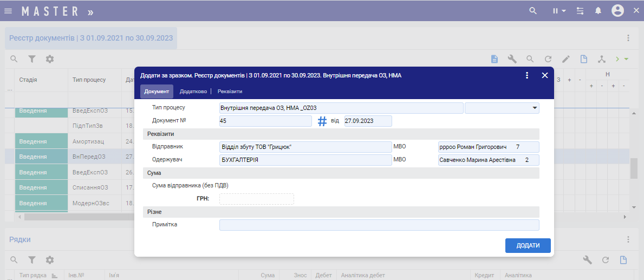This screenshot has height=280, width=644.
Task: Click the search icon in top header
Action: coord(533,11)
